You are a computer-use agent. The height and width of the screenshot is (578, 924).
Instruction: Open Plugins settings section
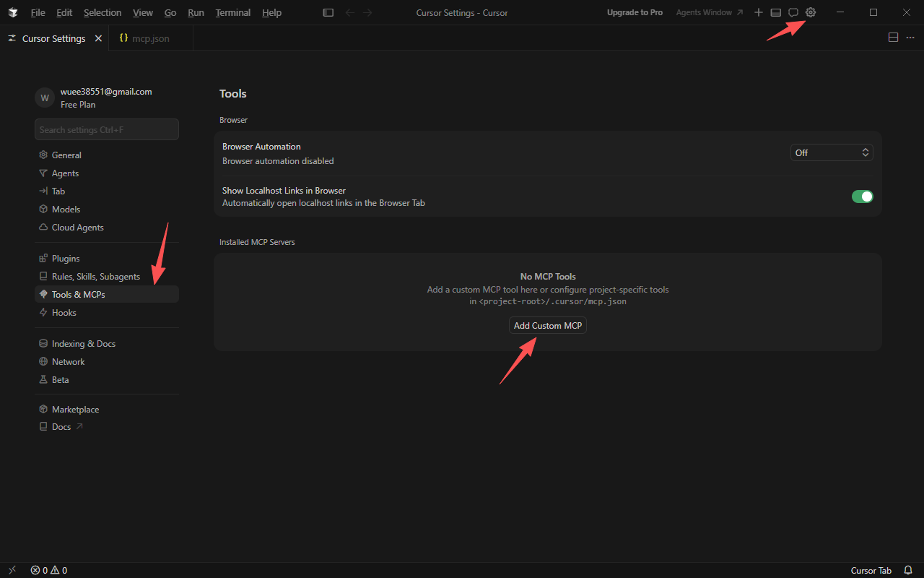(x=107, y=259)
